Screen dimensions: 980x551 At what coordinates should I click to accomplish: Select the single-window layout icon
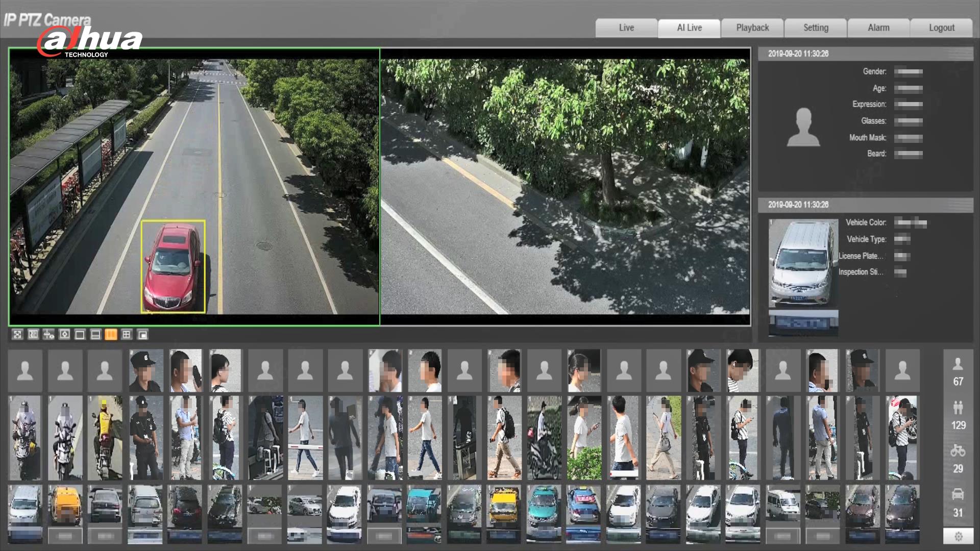[80, 335]
